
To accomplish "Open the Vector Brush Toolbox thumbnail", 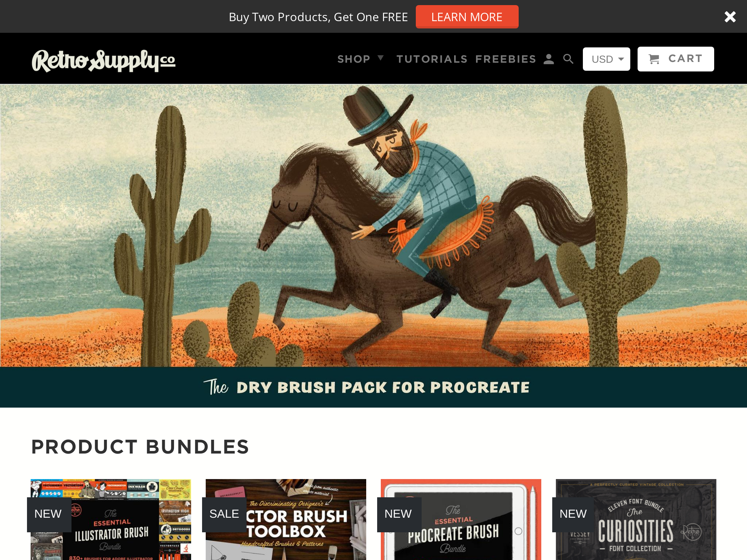I will coord(286,520).
